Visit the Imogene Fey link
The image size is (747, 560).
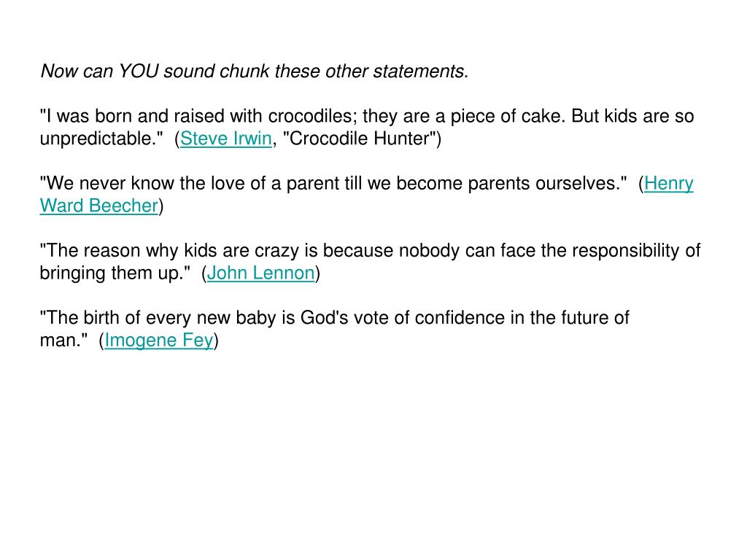click(x=158, y=340)
